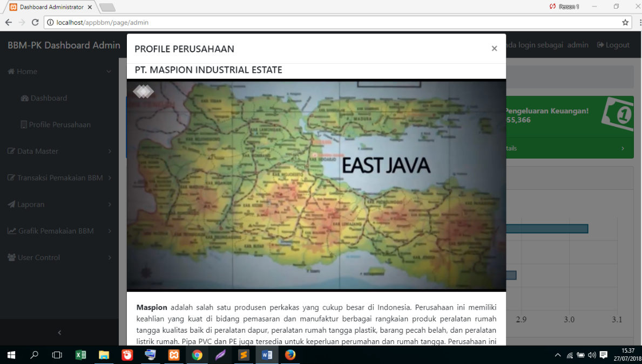The image size is (642, 364).
Task: Click the taskbar Search magnifier icon
Action: pyautogui.click(x=35, y=355)
